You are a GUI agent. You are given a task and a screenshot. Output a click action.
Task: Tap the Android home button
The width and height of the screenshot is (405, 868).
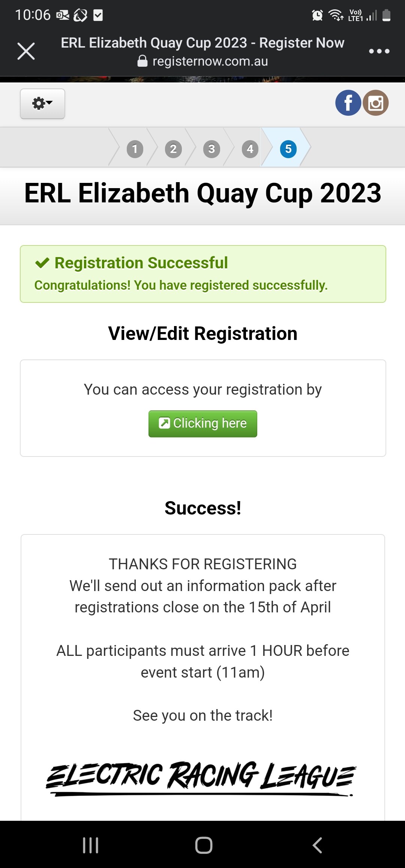(204, 845)
